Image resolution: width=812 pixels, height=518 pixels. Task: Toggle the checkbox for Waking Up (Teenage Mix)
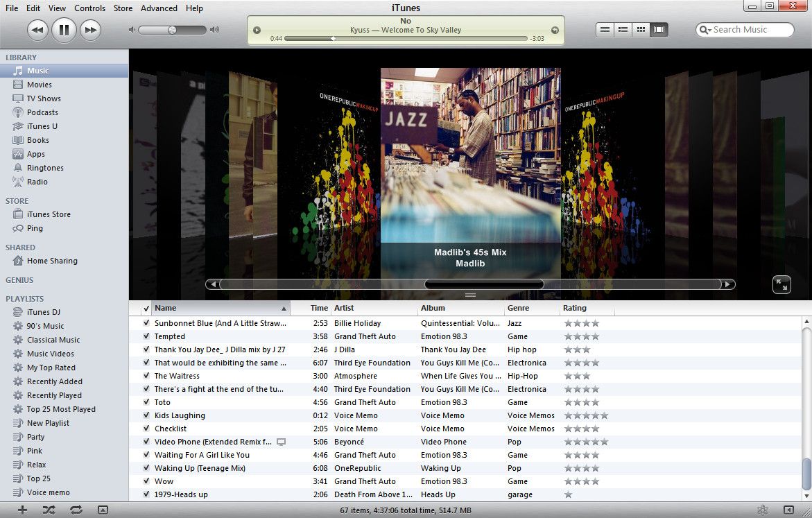click(x=145, y=468)
